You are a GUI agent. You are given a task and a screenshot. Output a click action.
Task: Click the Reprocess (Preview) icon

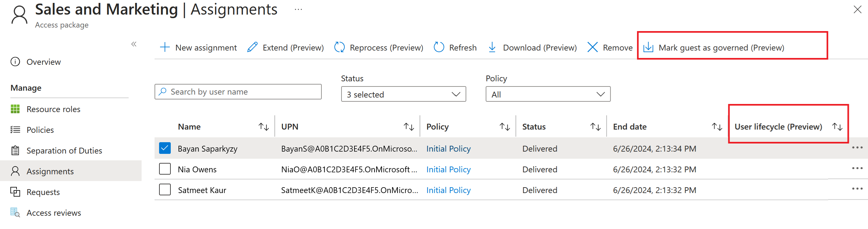pos(339,47)
